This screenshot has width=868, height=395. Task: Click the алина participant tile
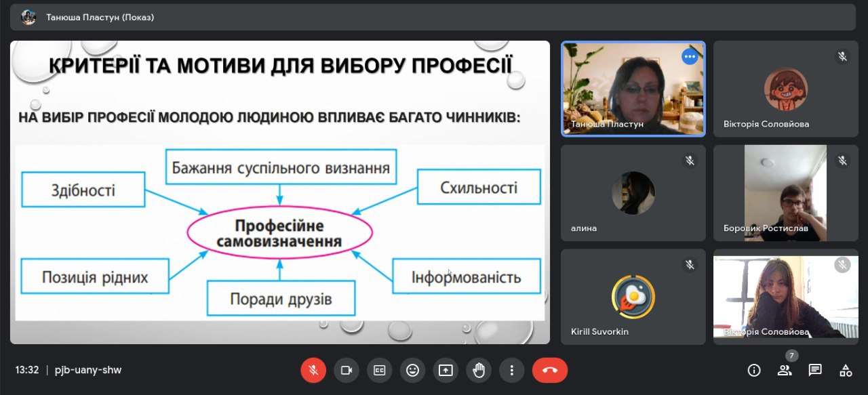(633, 193)
